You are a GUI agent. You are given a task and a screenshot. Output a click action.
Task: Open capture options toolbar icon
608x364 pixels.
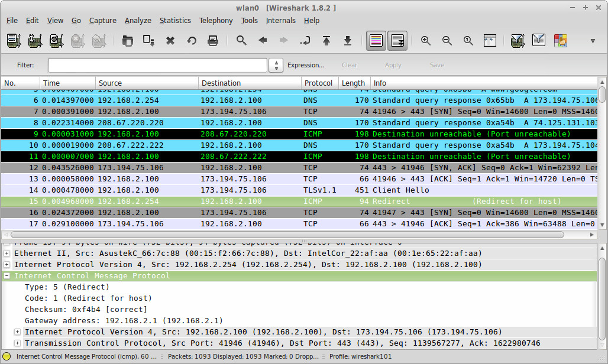(x=35, y=40)
